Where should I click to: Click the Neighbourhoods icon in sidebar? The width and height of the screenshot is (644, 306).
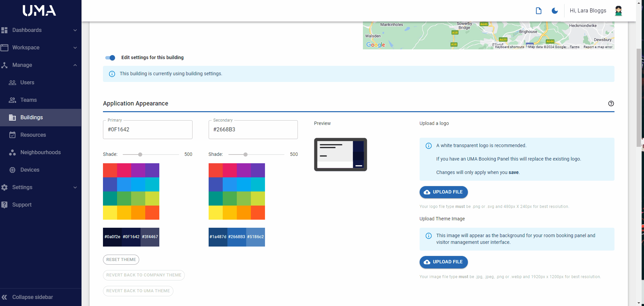point(12,152)
